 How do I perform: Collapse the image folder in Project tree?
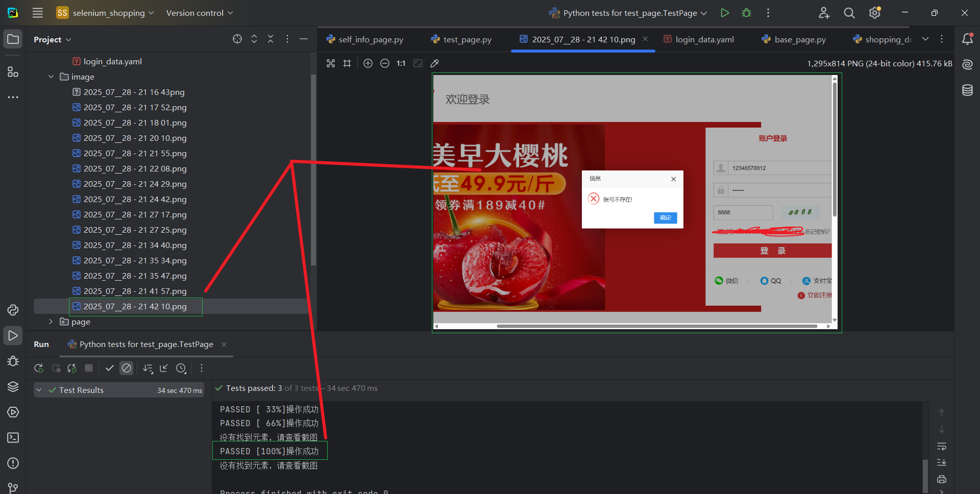pyautogui.click(x=51, y=77)
